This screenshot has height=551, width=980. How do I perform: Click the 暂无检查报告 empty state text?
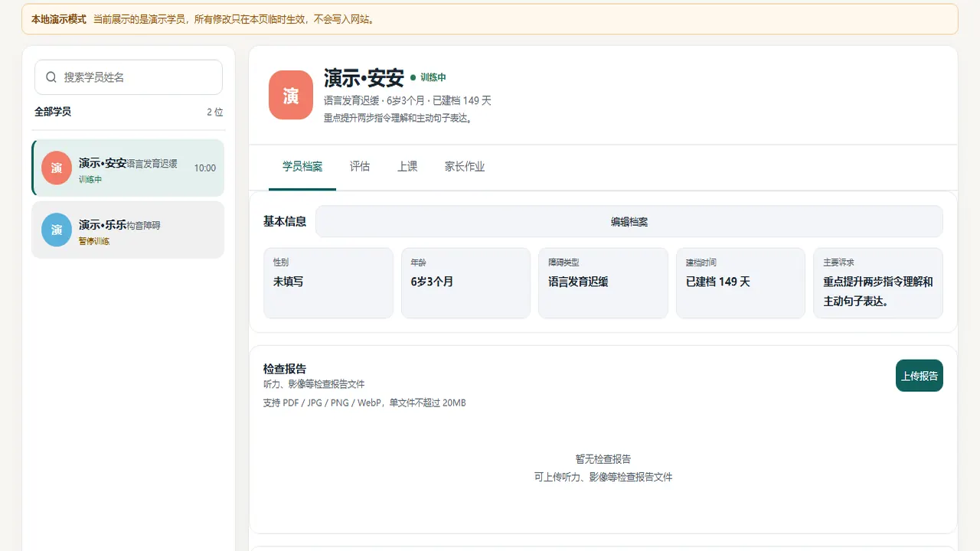[x=603, y=459]
